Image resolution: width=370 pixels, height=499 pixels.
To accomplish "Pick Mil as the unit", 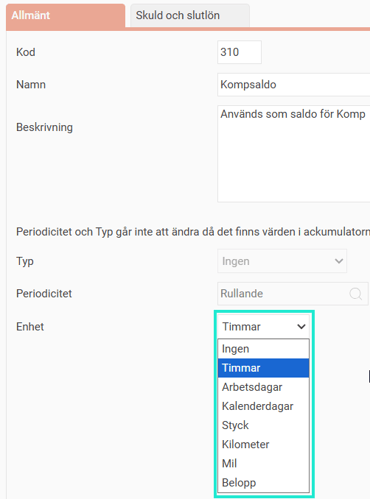I will (x=264, y=463).
